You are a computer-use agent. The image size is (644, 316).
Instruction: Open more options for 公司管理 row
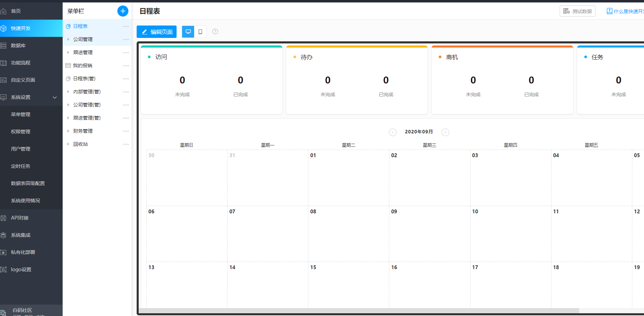[126, 39]
